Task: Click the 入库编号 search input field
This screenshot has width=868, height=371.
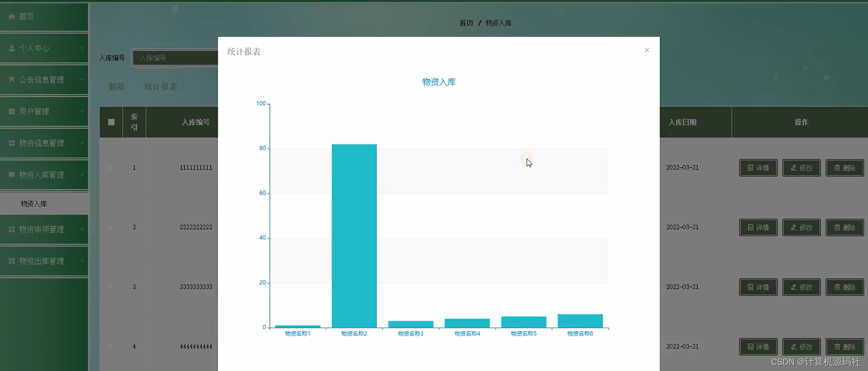Action: (175, 58)
